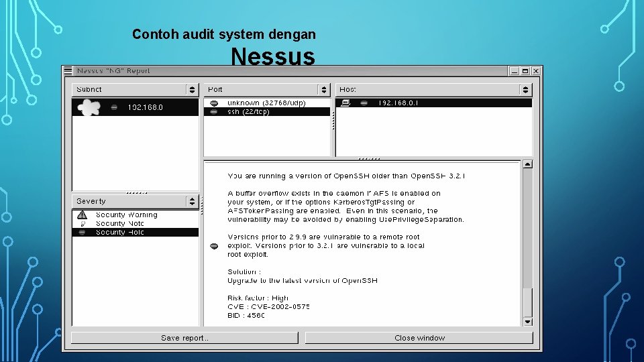The height and width of the screenshot is (362, 644).
Task: Click the CVE-2002-0575 text
Action: point(280,306)
